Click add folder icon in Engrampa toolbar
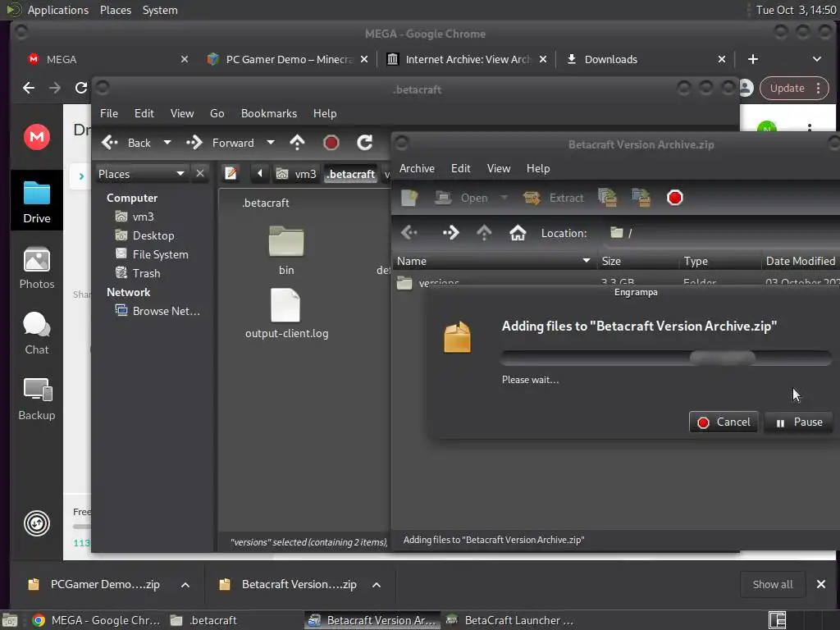 tap(641, 198)
